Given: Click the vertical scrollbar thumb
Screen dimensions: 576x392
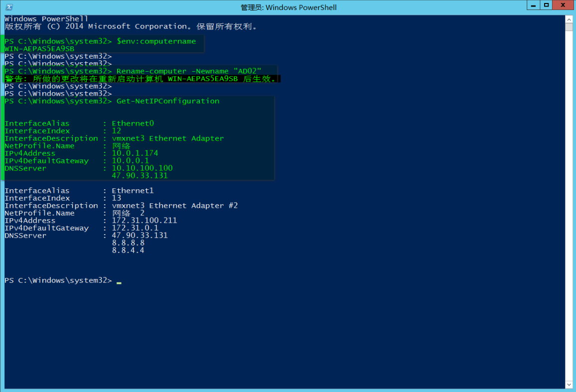Looking at the screenshot, I should click(x=569, y=27).
